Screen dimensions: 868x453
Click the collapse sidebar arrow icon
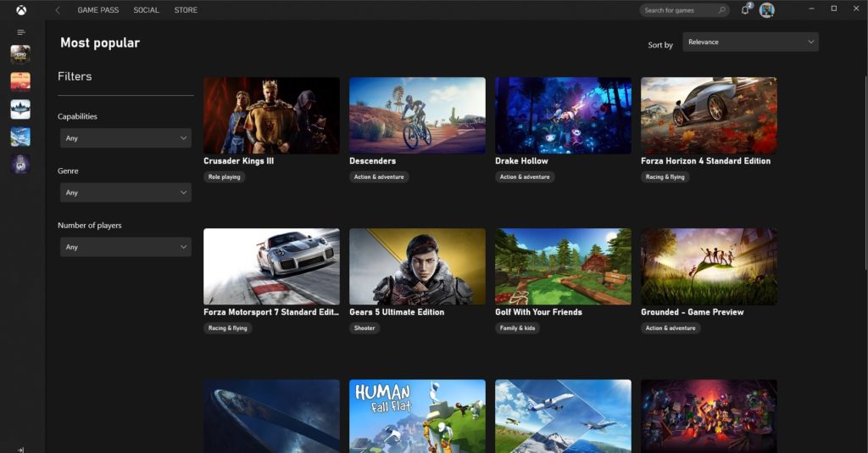(20, 450)
